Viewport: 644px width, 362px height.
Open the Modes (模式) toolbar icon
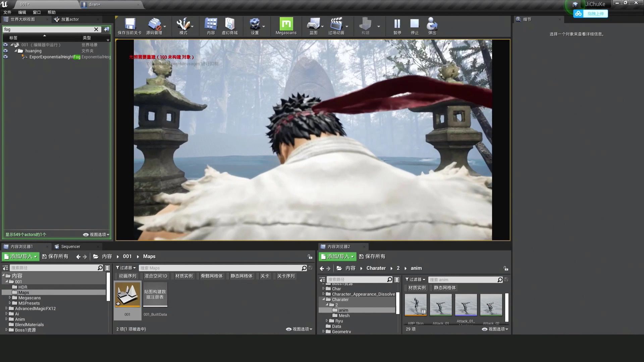click(x=183, y=26)
